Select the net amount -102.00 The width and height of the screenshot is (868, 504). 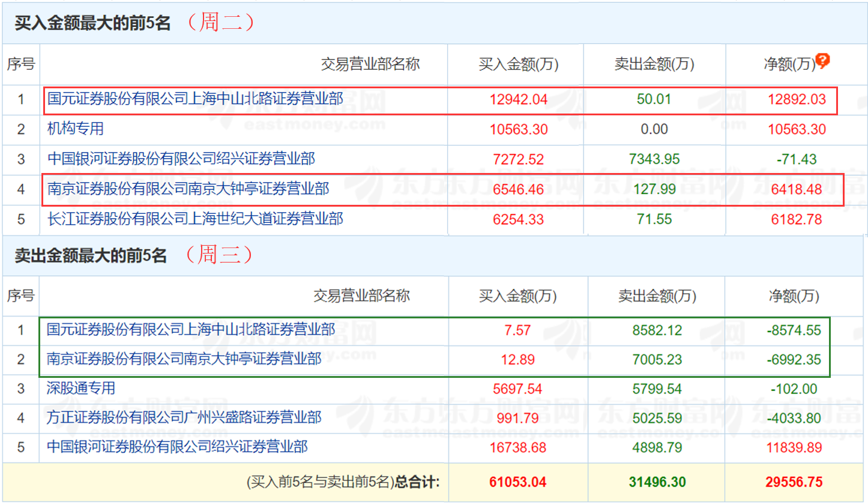794,389
